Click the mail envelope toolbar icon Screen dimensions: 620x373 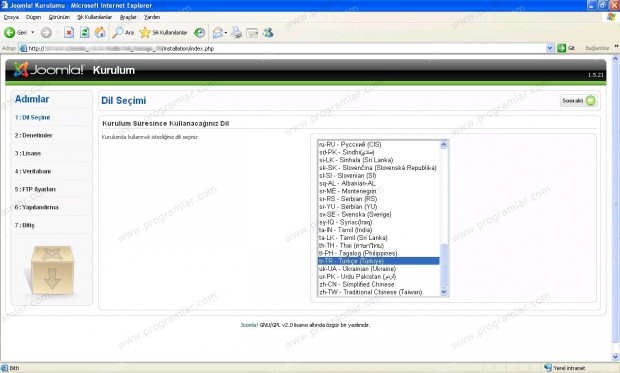point(217,32)
